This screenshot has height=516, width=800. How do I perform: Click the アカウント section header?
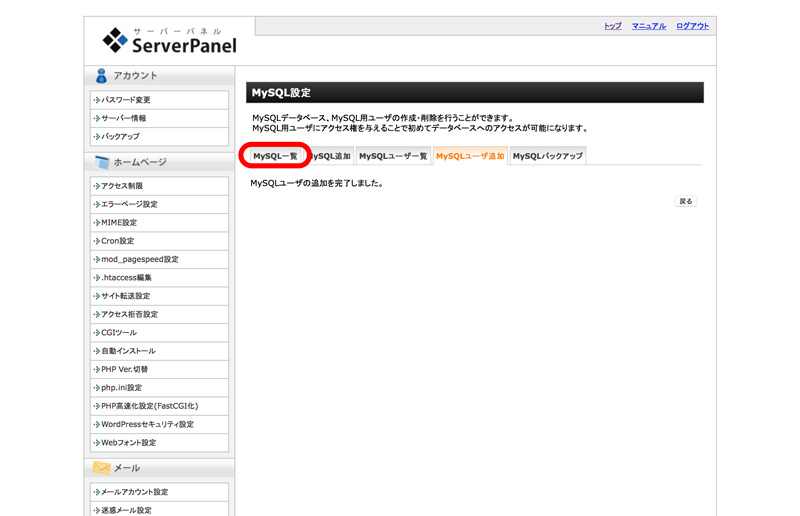point(159,76)
